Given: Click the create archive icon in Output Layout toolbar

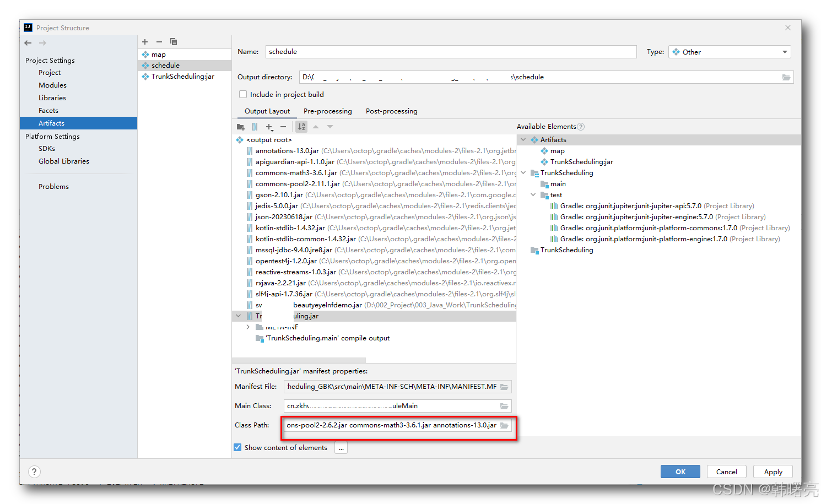Looking at the screenshot, I should (255, 127).
